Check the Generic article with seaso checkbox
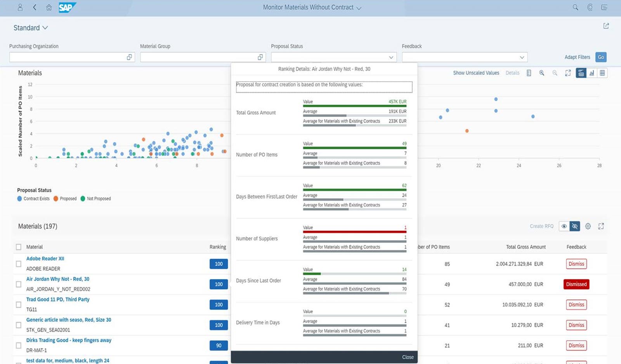This screenshot has width=621, height=364. 19,325
